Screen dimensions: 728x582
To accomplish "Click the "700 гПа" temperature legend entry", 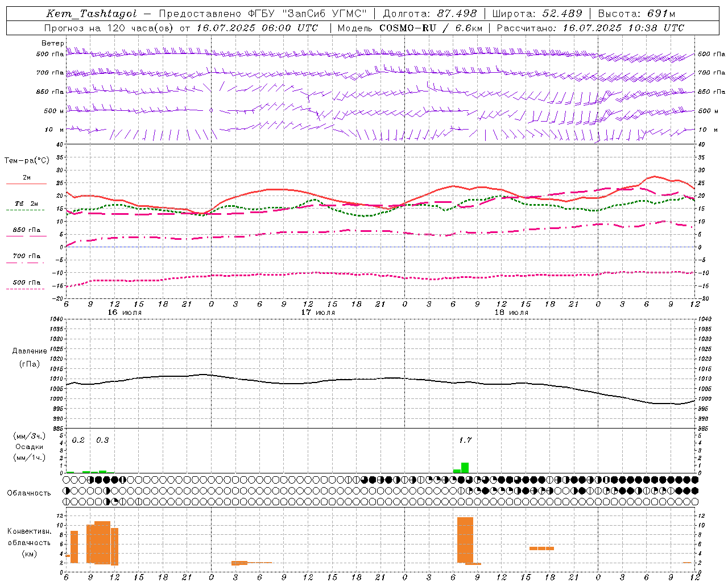I will click(26, 256).
